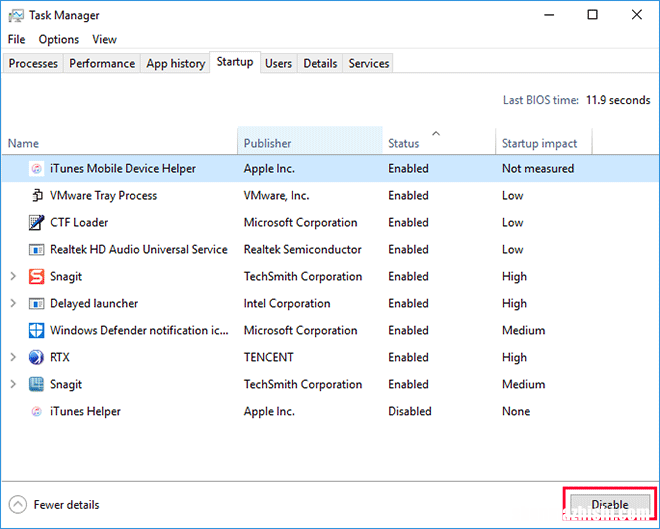Click the red Snagit icon
This screenshot has width=660, height=529.
click(x=37, y=276)
